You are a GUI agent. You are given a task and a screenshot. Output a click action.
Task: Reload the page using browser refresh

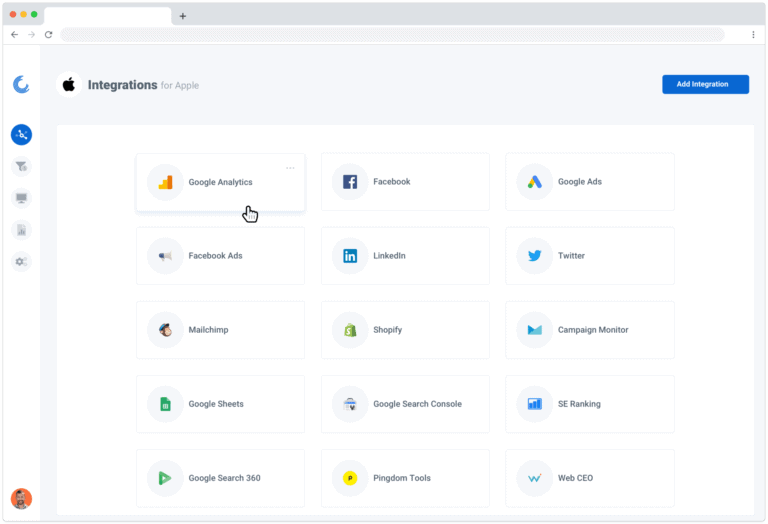click(x=48, y=34)
